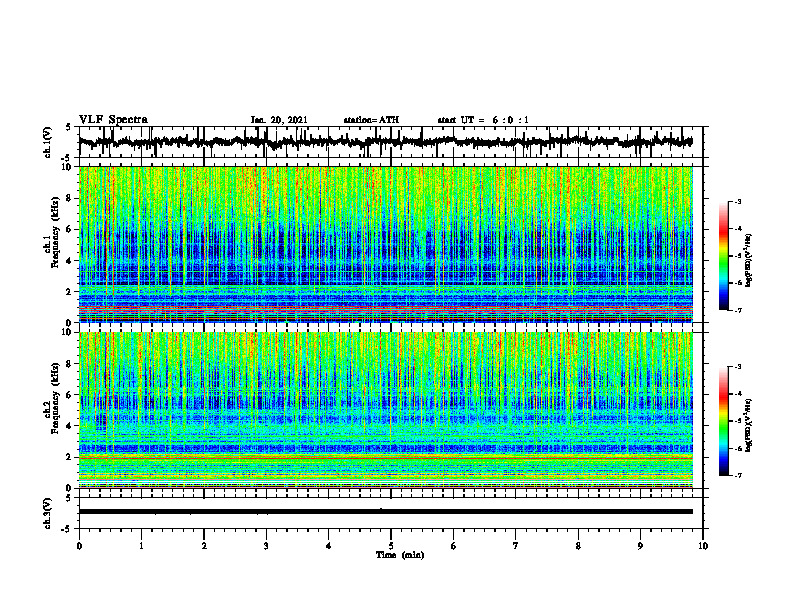This screenshot has width=792, height=612.
Task: Click the "VLF Spectra" title text
Action: point(113,120)
